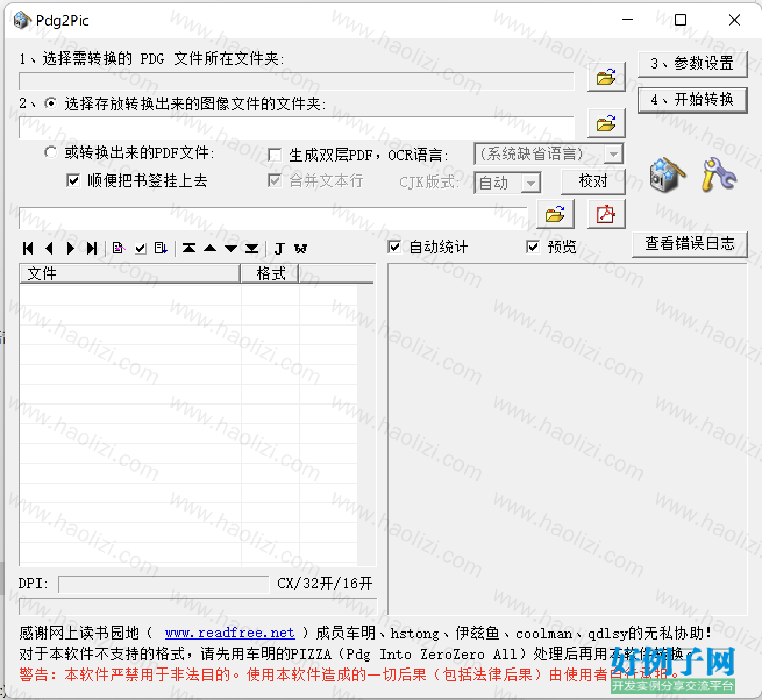Select output-to-image-folder radio button
The width and height of the screenshot is (762, 700).
(x=51, y=103)
